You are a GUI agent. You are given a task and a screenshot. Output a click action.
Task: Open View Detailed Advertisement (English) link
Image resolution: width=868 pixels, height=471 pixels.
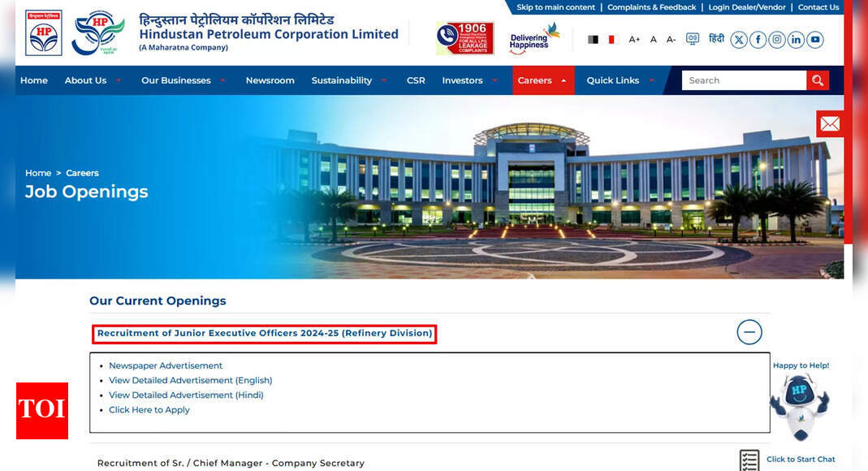click(191, 380)
